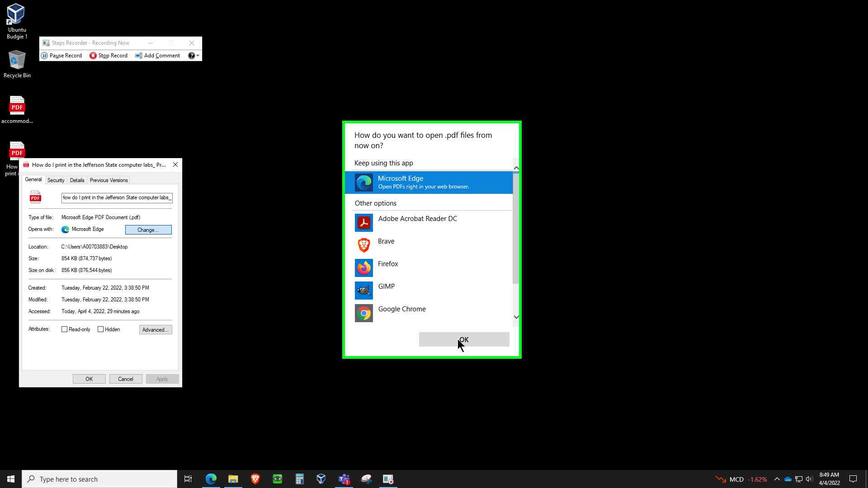Viewport: 868px width, 488px height.
Task: Choose GIMP as PDF opener
Action: [x=429, y=290]
